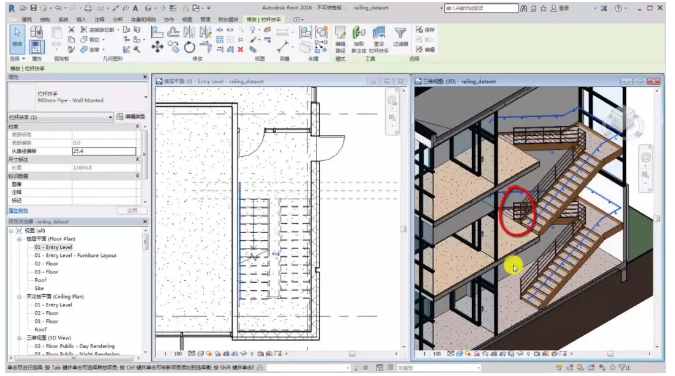Click the Create Assembly icon in Create panel

tap(305, 32)
